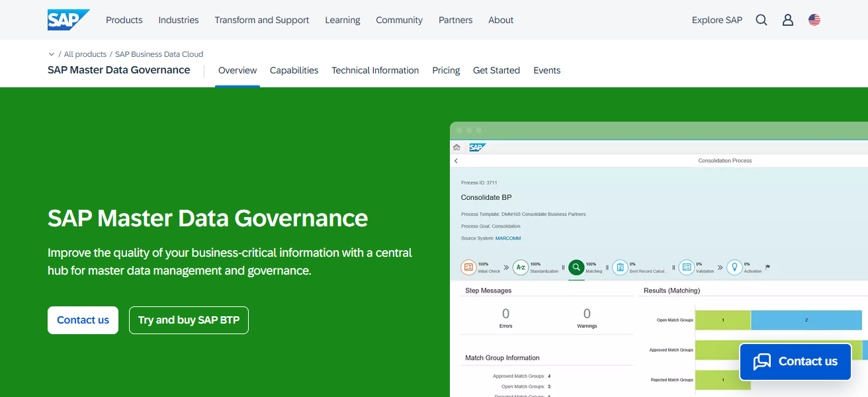Image resolution: width=868 pixels, height=397 pixels.
Task: Click the green Matching magnifier step
Action: click(x=576, y=267)
